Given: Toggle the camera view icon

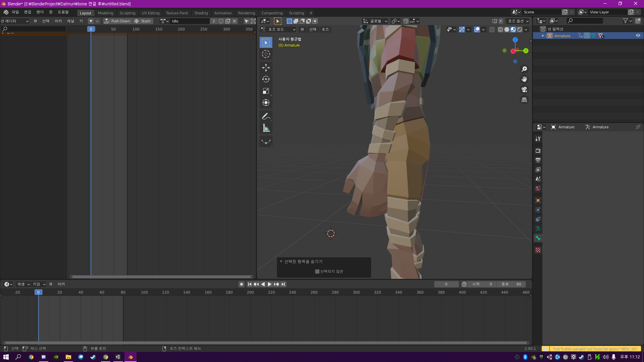Looking at the screenshot, I should coord(524,89).
